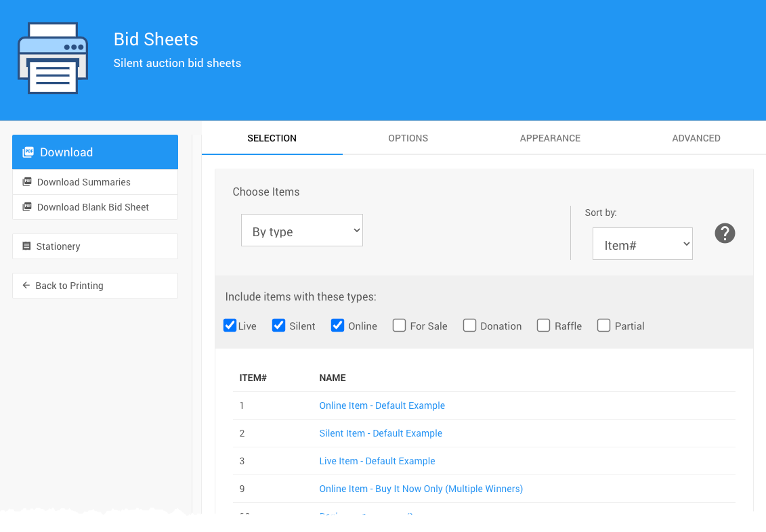This screenshot has height=532, width=766.
Task: Go to the Advanced tab
Action: tap(696, 138)
